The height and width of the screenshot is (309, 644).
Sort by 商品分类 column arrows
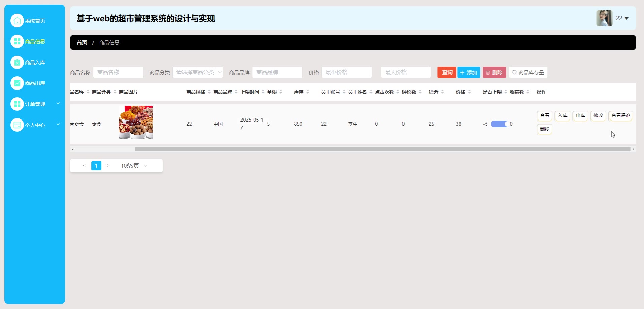click(x=115, y=92)
